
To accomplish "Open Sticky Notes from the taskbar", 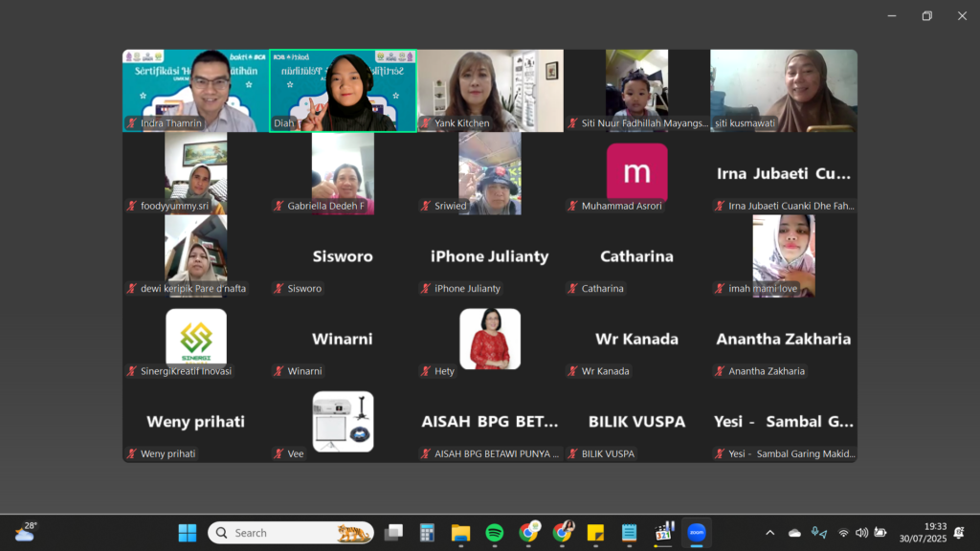I will 595,533.
